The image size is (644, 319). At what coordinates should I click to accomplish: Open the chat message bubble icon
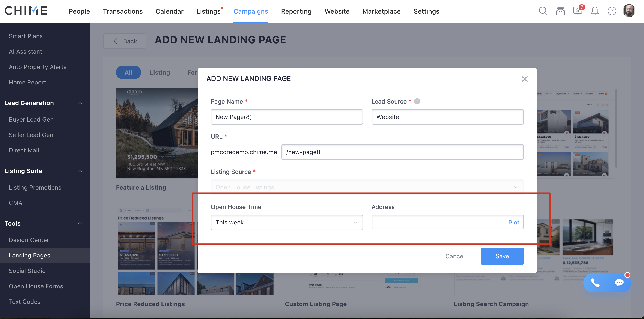click(619, 283)
